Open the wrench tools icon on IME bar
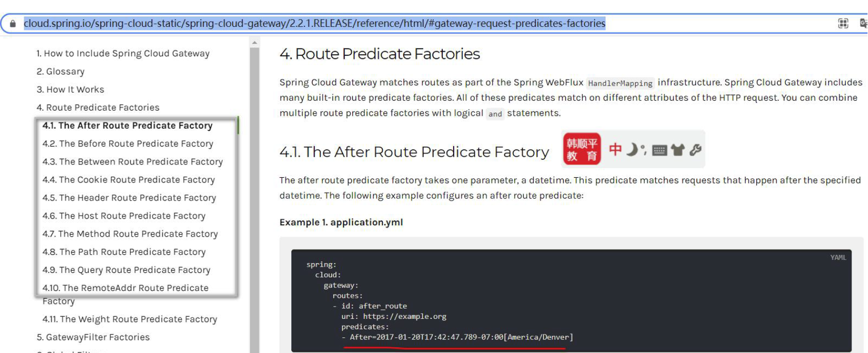Viewport: 868px width, 353px height. point(695,150)
